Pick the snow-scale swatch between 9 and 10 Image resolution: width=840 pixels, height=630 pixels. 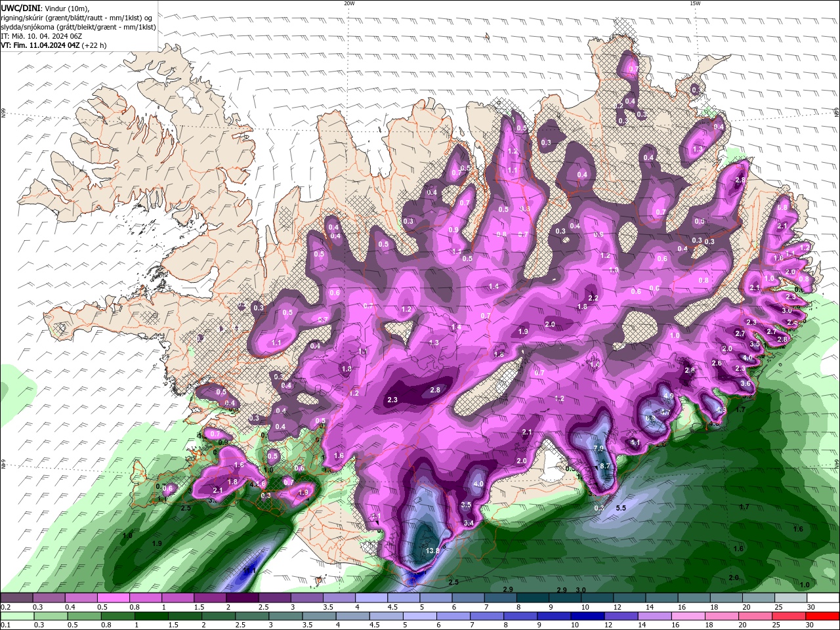[565, 598]
